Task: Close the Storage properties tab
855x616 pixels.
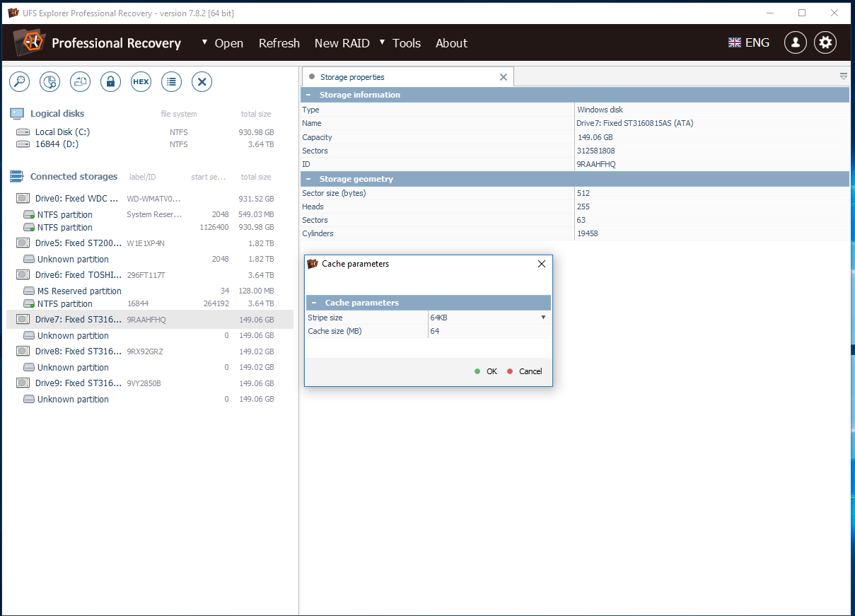Action: coord(504,77)
